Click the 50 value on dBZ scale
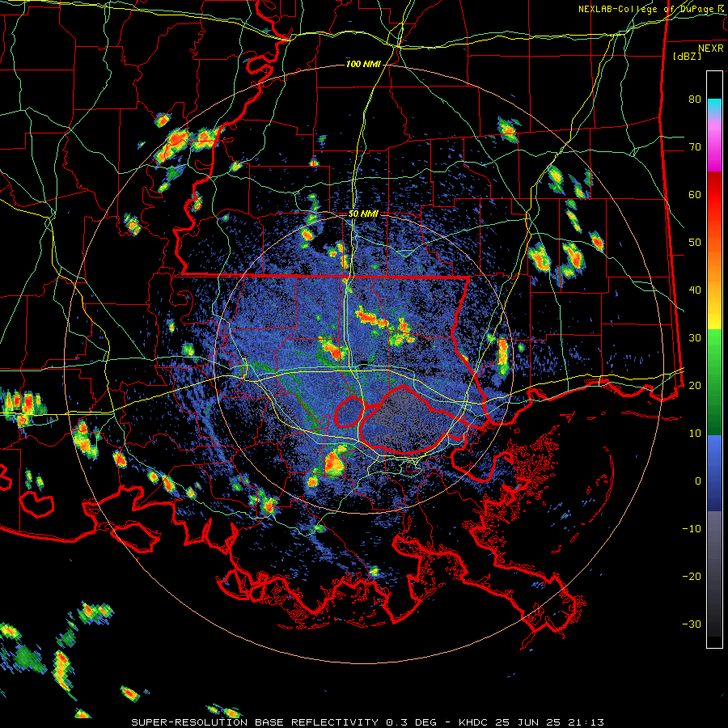The width and height of the screenshot is (728, 728). pos(695,243)
